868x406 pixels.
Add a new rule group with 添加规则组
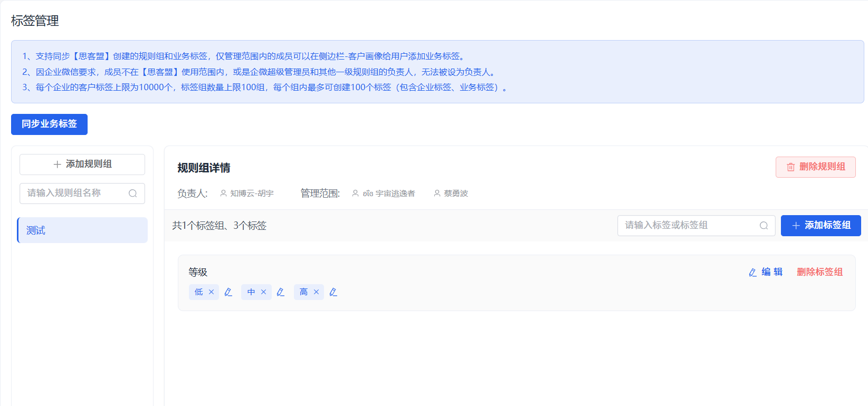82,165
